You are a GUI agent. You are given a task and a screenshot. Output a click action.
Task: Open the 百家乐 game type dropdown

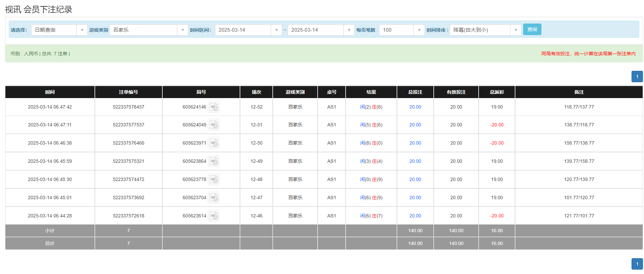pyautogui.click(x=182, y=30)
